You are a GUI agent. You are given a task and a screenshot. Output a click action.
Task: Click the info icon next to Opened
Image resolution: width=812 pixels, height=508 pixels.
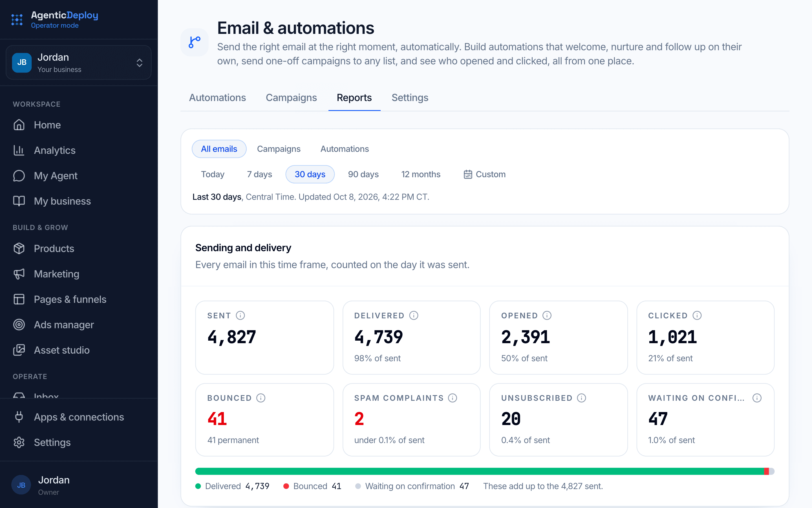point(547,316)
